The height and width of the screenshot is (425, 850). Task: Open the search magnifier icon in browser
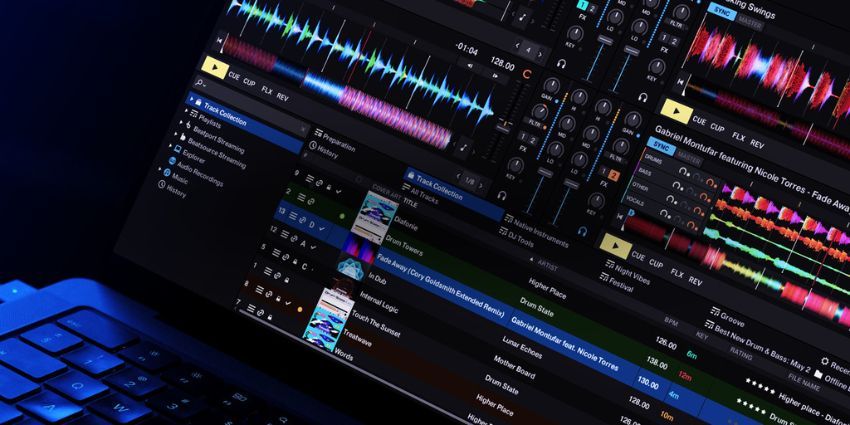point(200,84)
